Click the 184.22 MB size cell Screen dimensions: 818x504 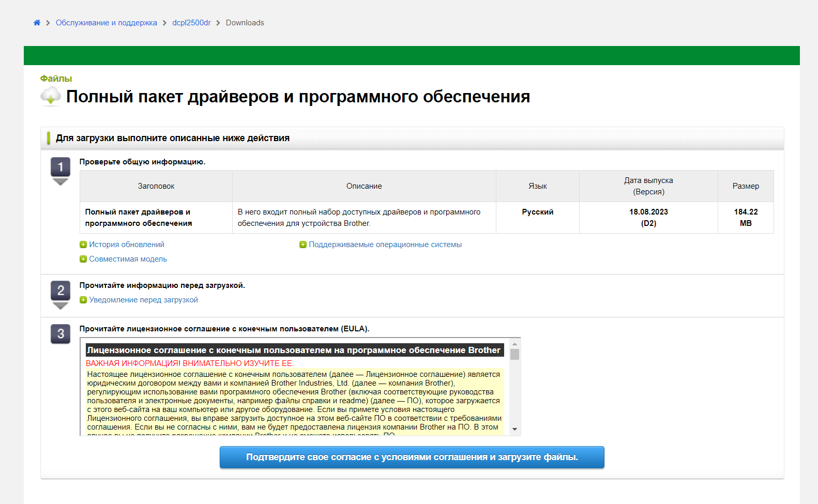point(746,218)
